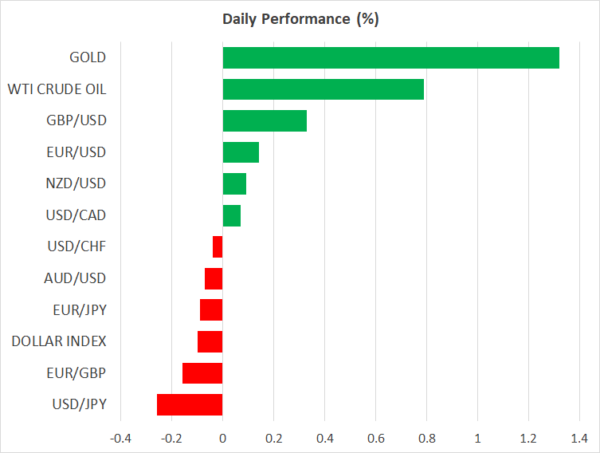Viewport: 600px width, 453px height.
Task: Click the -0.4 tick label on the axis
Action: click(x=119, y=438)
